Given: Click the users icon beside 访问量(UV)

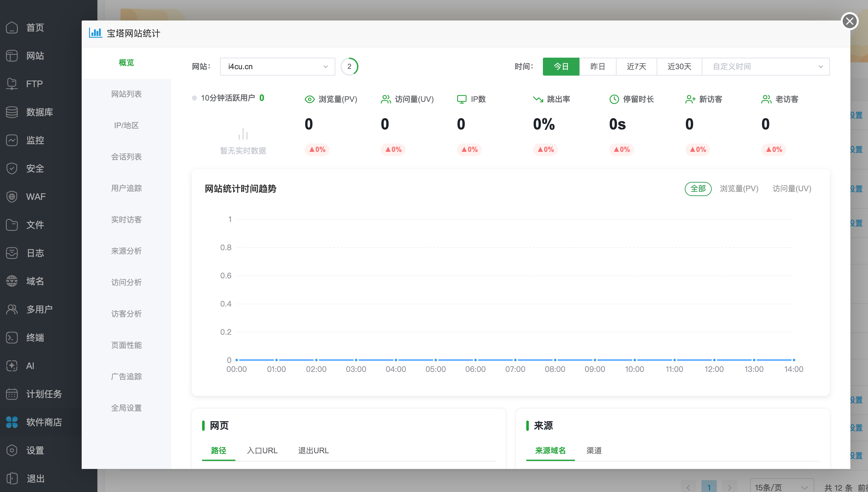Looking at the screenshot, I should click(386, 99).
